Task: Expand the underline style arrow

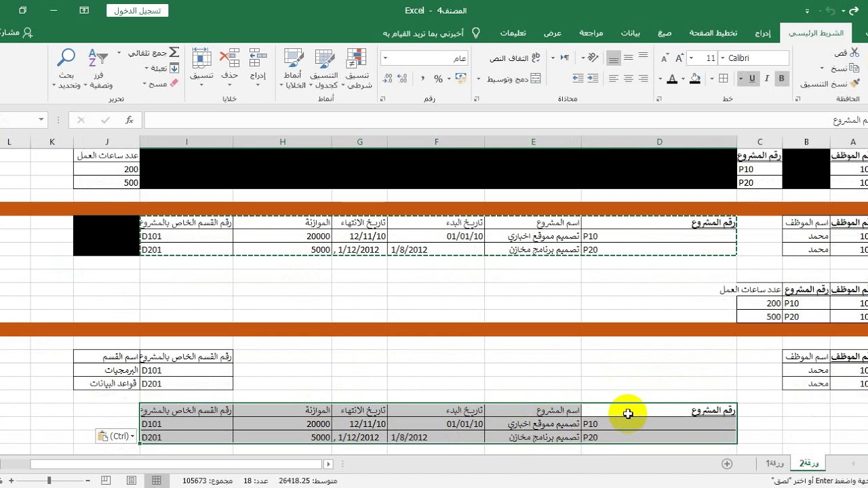Action: click(x=741, y=79)
